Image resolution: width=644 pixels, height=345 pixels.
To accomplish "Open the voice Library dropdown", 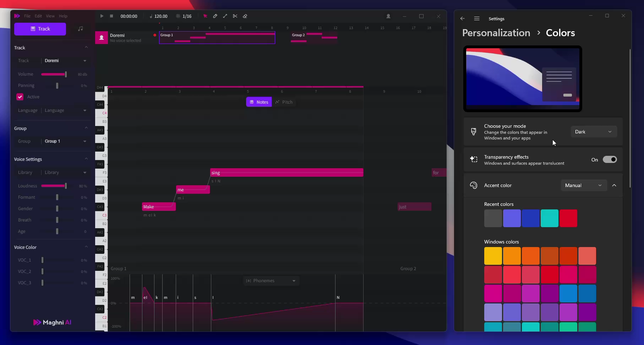I will (65, 172).
